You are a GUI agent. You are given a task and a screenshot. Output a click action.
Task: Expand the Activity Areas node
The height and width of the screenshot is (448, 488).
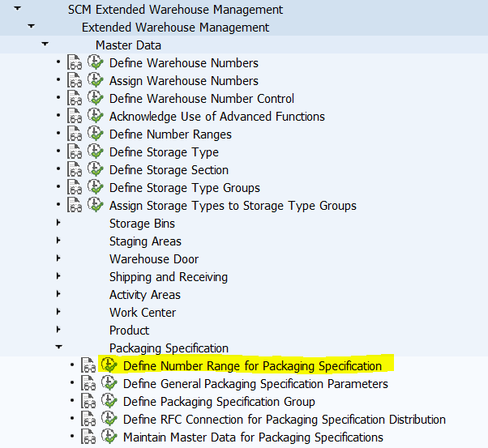[x=58, y=294]
